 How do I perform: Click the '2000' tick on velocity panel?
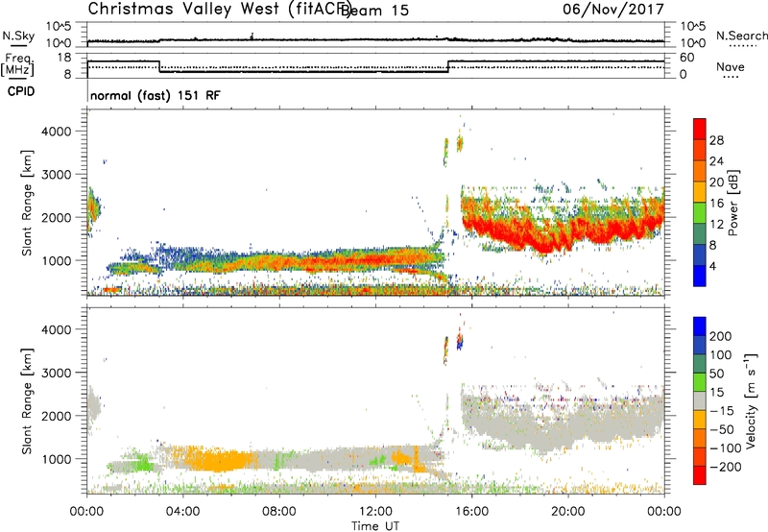[56, 416]
